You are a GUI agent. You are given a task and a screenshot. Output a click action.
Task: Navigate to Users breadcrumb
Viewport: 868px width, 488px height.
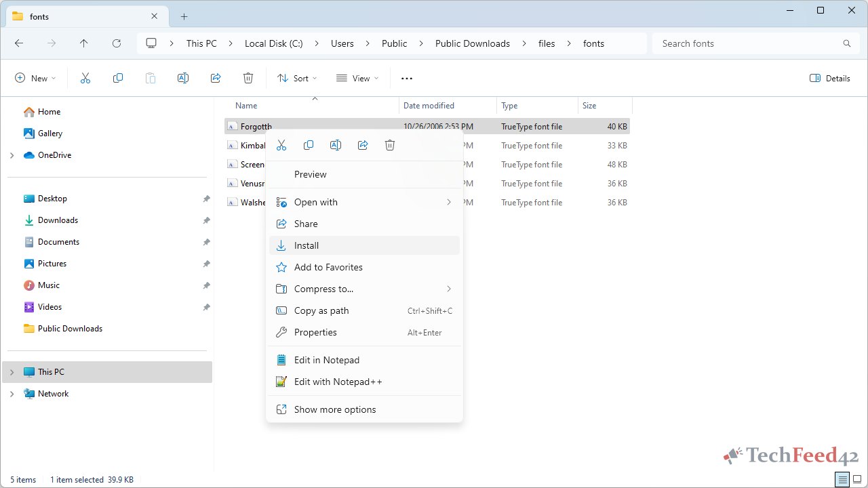tap(342, 43)
